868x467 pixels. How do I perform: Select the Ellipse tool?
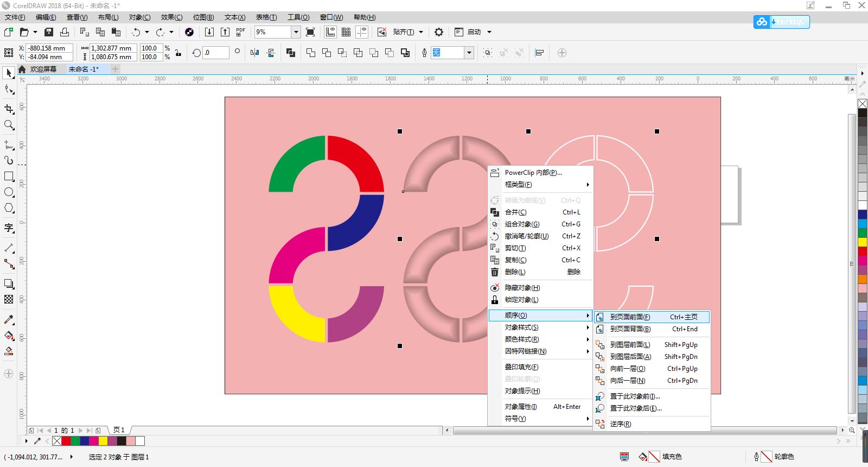pyautogui.click(x=9, y=192)
